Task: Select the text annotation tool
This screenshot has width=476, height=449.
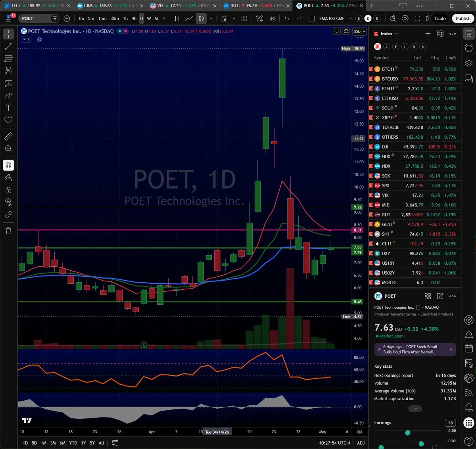Action: point(8,108)
